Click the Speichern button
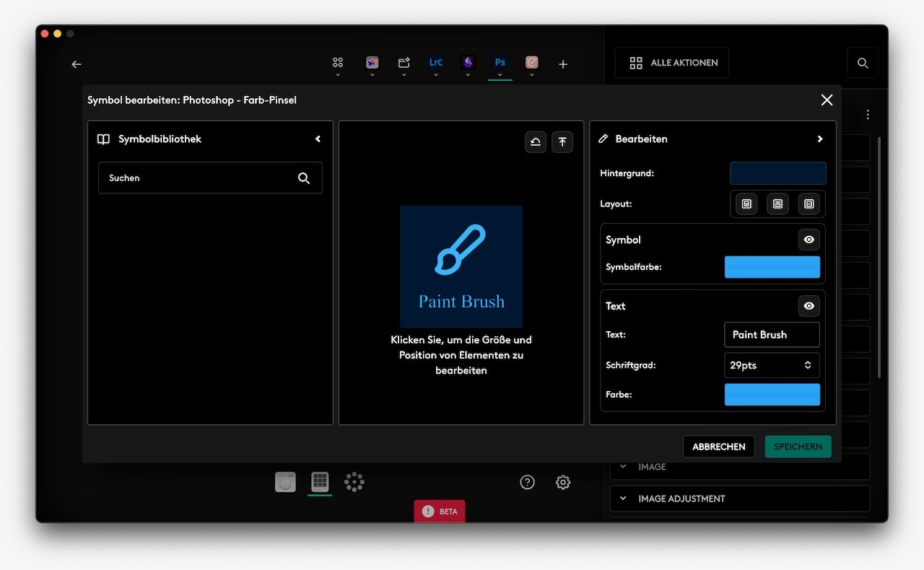924x570 pixels. point(798,447)
